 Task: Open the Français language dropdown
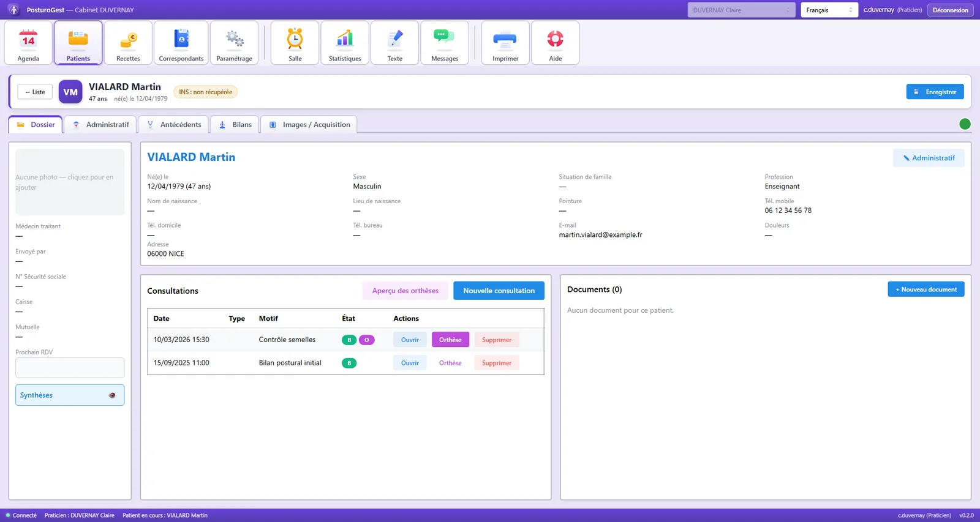pos(829,10)
